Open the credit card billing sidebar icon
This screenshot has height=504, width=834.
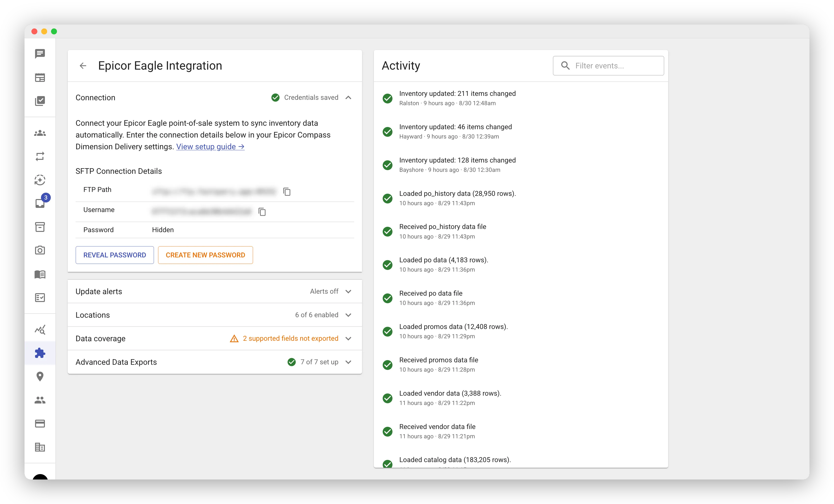tap(40, 424)
